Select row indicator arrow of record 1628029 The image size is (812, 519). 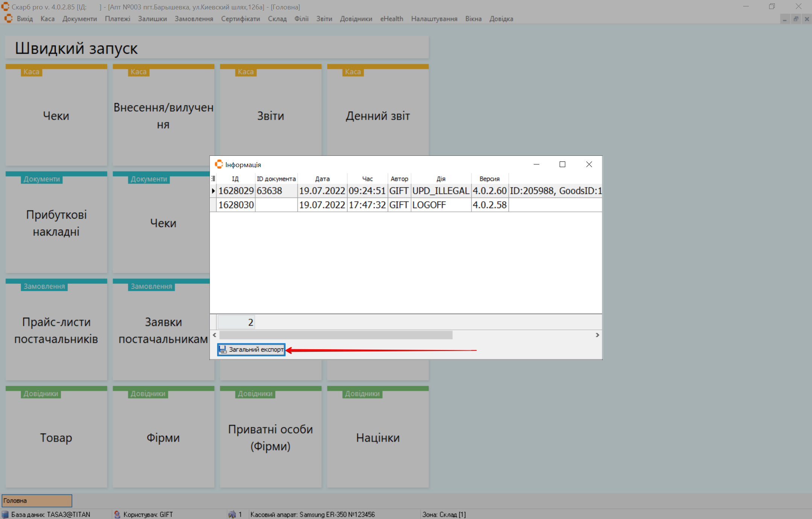coord(213,191)
